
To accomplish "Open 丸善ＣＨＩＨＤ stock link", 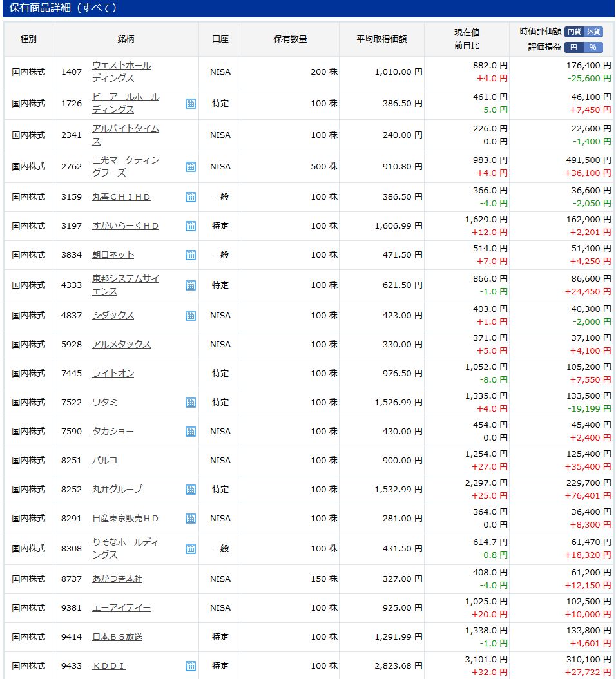I will pyautogui.click(x=121, y=197).
